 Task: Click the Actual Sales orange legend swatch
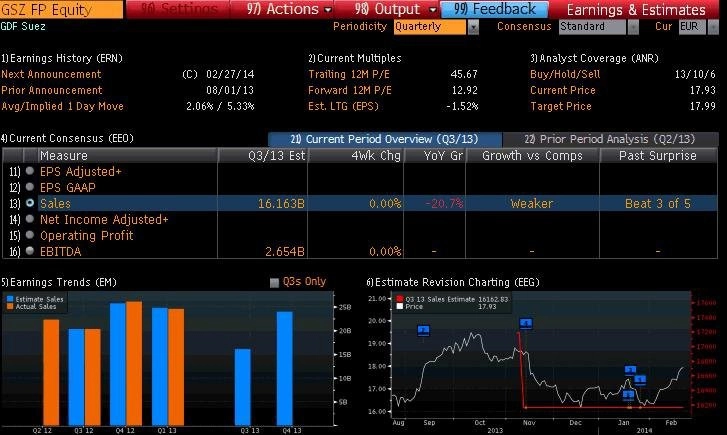10,307
